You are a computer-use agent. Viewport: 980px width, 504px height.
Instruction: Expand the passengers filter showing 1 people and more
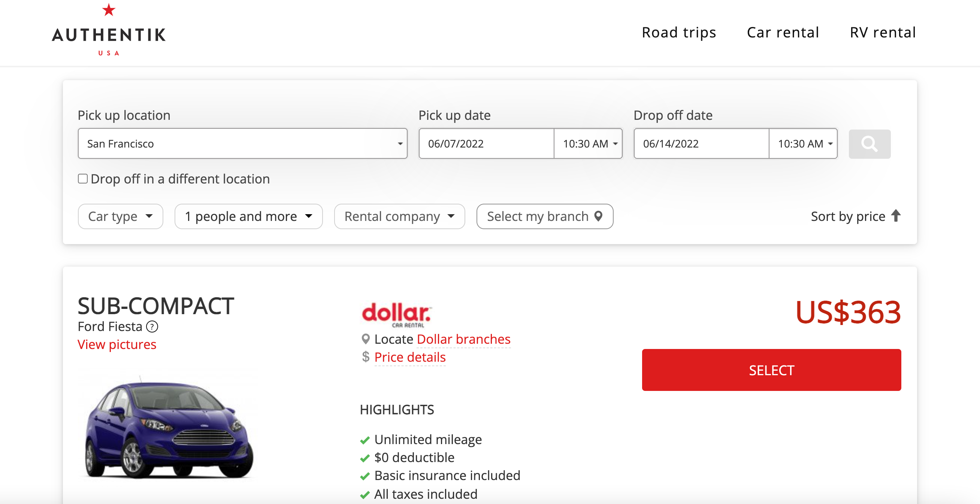coord(248,216)
